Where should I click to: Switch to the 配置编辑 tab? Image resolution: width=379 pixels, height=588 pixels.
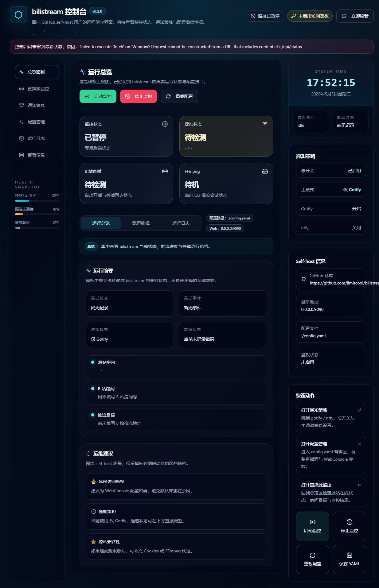(141, 223)
